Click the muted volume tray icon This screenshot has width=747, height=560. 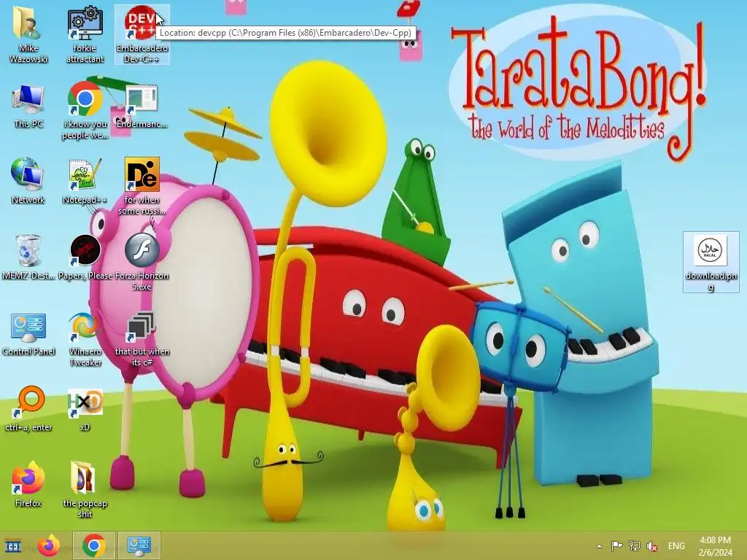652,546
